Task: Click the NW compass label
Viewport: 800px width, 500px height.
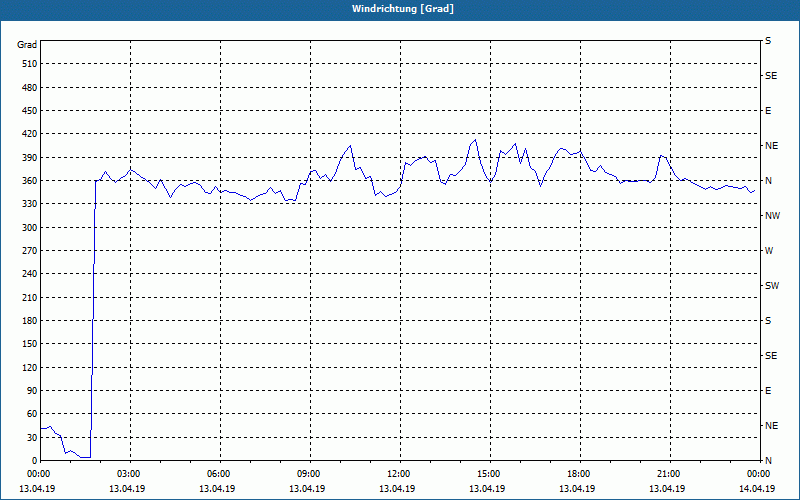Action: click(x=772, y=216)
